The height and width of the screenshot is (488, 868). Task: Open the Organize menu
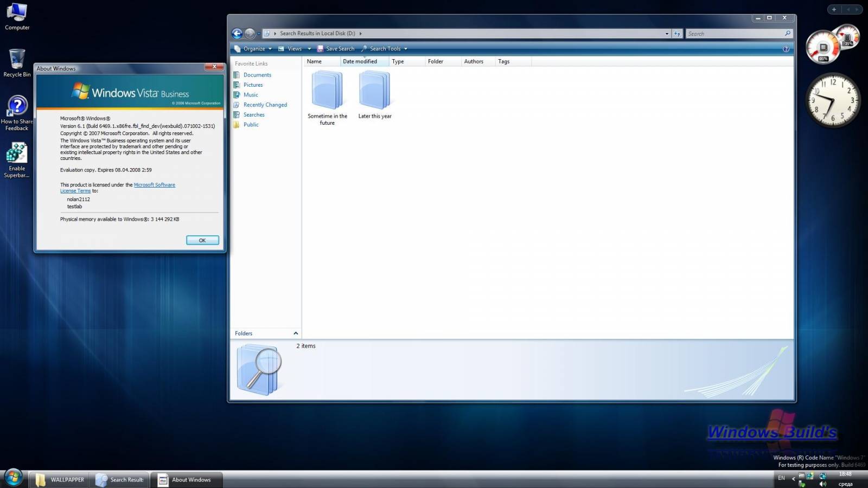pos(253,49)
